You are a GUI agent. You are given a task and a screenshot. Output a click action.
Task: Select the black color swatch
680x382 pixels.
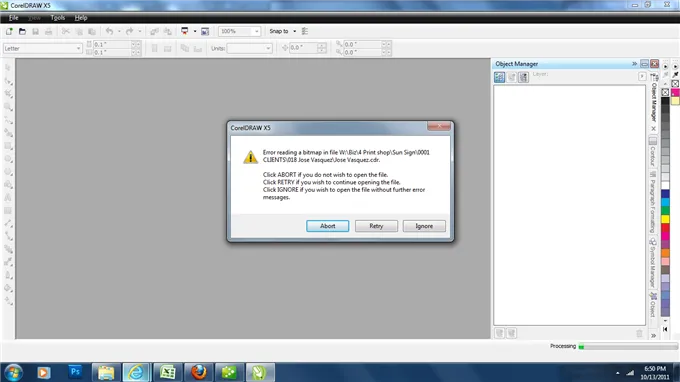pos(665,101)
